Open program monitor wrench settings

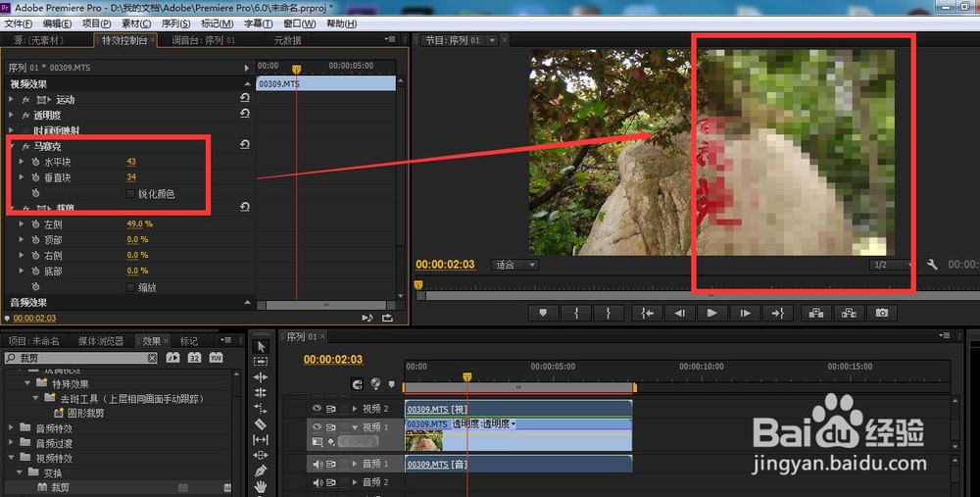[932, 265]
